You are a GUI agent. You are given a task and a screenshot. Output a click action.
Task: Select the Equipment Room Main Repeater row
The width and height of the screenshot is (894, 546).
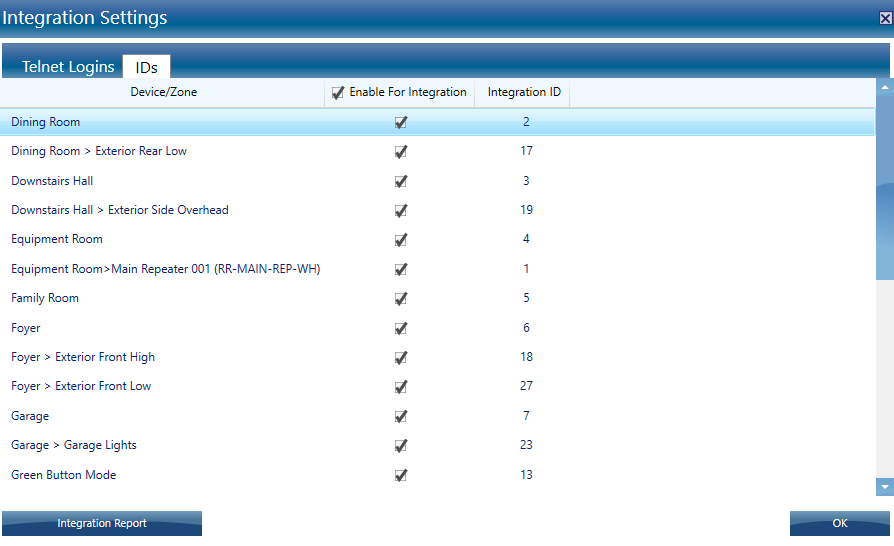coord(165,269)
